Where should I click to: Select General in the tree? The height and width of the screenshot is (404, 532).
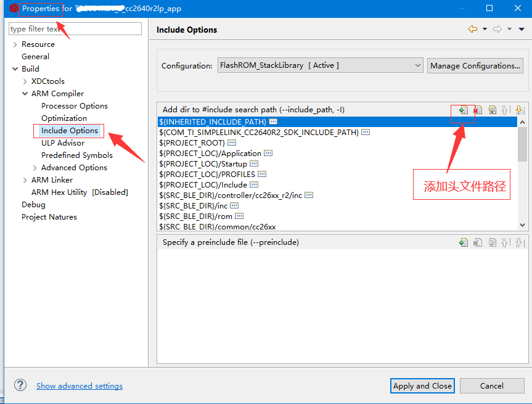pos(35,57)
